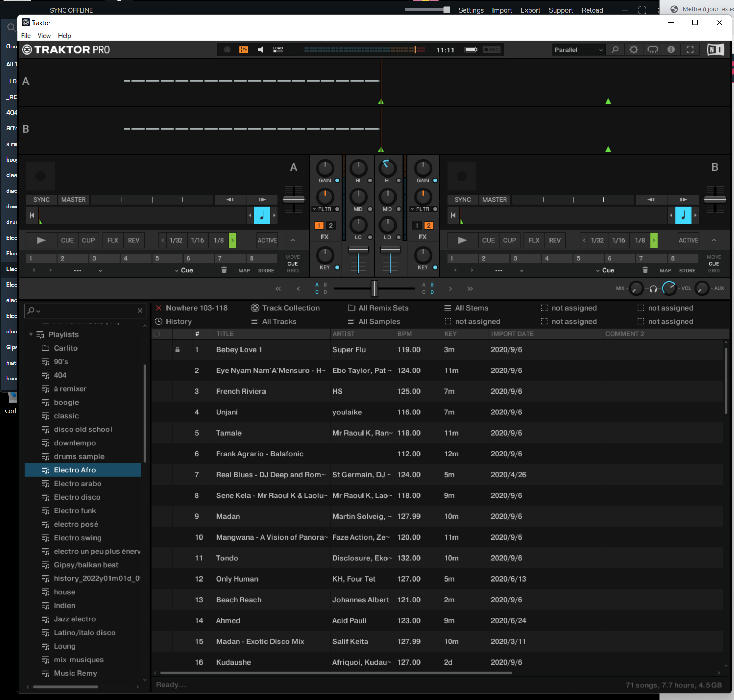This screenshot has height=700, width=734.
Task: Click the headphones cue mode icon in header
Action: (x=652, y=50)
